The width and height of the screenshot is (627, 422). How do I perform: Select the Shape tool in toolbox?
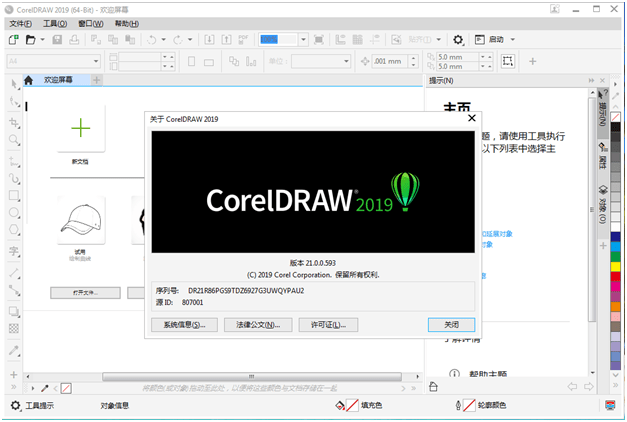point(14,102)
